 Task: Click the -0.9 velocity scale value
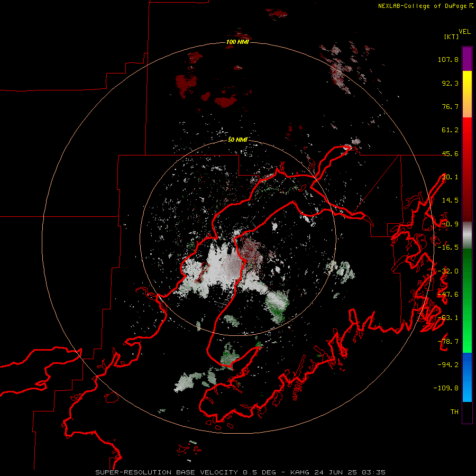(x=450, y=224)
